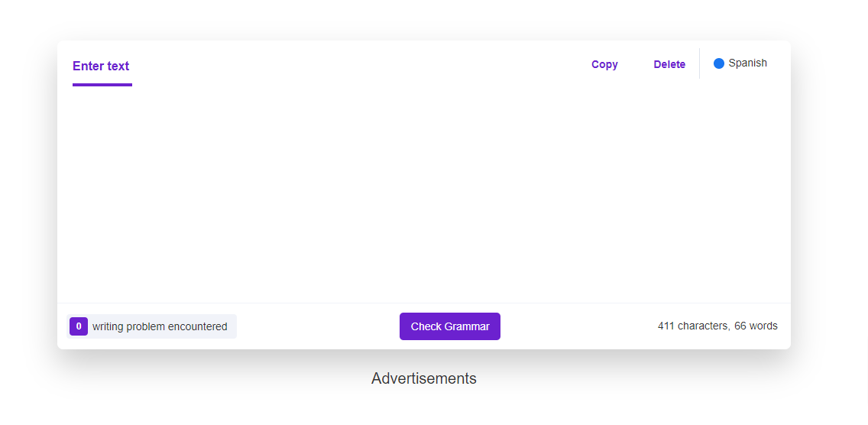The image size is (868, 425).
Task: Switch to the Enter text tab
Action: [101, 66]
